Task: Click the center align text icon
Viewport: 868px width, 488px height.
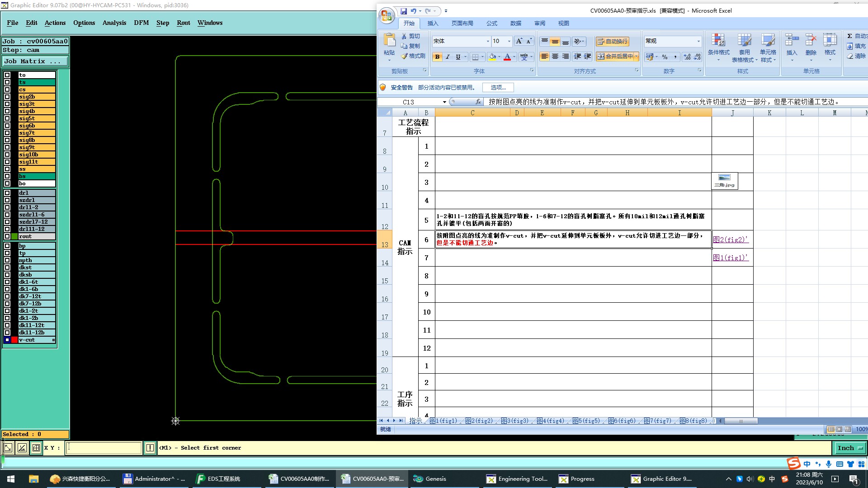Action: pyautogui.click(x=555, y=56)
